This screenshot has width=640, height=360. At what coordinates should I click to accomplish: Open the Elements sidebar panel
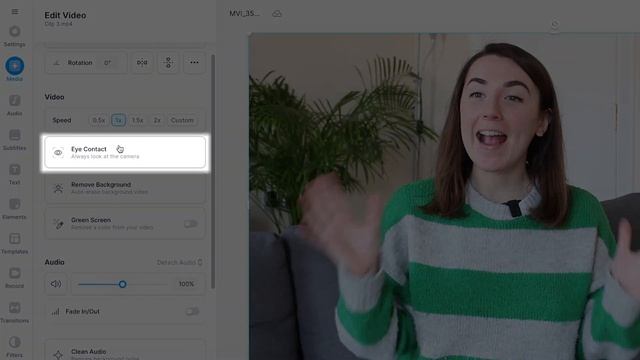[x=15, y=209]
